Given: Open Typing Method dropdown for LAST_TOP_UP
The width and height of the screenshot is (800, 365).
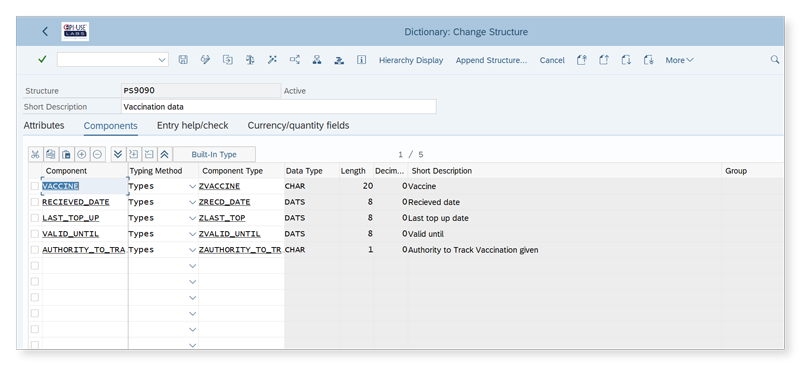Looking at the screenshot, I should tap(192, 218).
